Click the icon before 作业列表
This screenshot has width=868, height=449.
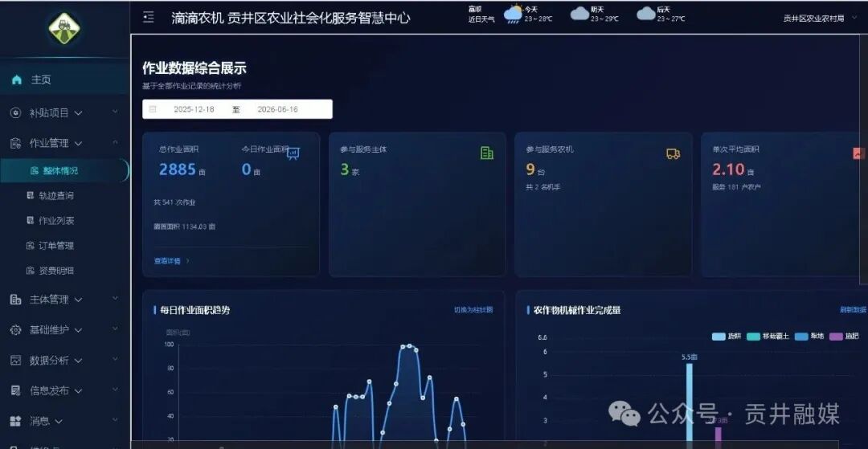[x=31, y=220]
